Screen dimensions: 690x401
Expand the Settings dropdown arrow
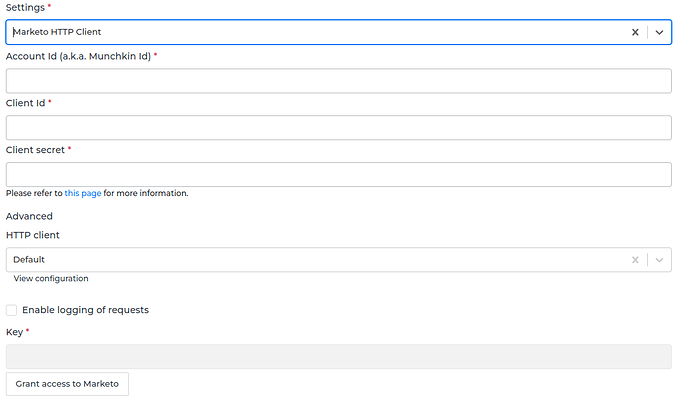click(x=659, y=32)
